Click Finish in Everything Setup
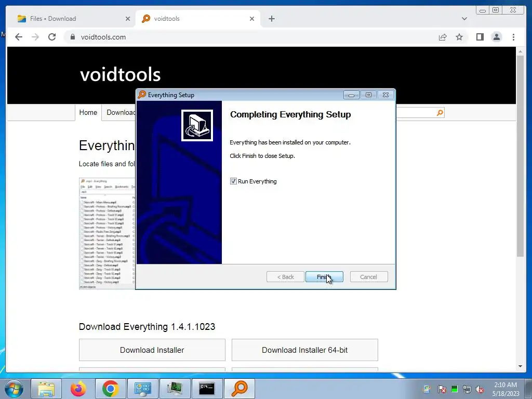This screenshot has width=532, height=399. pos(324,277)
